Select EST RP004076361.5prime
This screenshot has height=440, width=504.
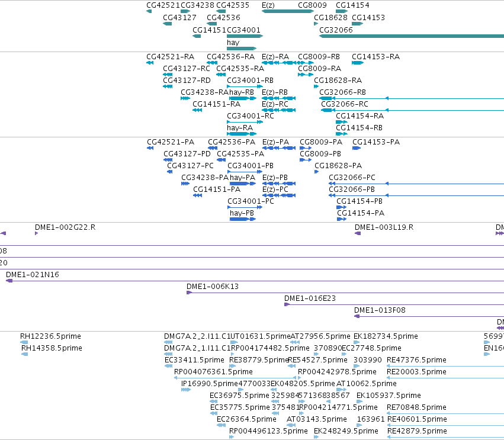tap(213, 372)
